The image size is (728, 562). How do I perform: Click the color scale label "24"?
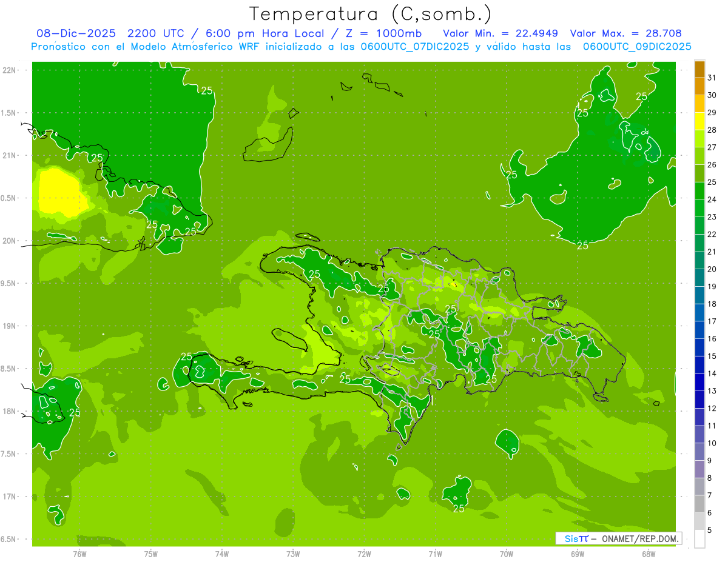pyautogui.click(x=712, y=199)
